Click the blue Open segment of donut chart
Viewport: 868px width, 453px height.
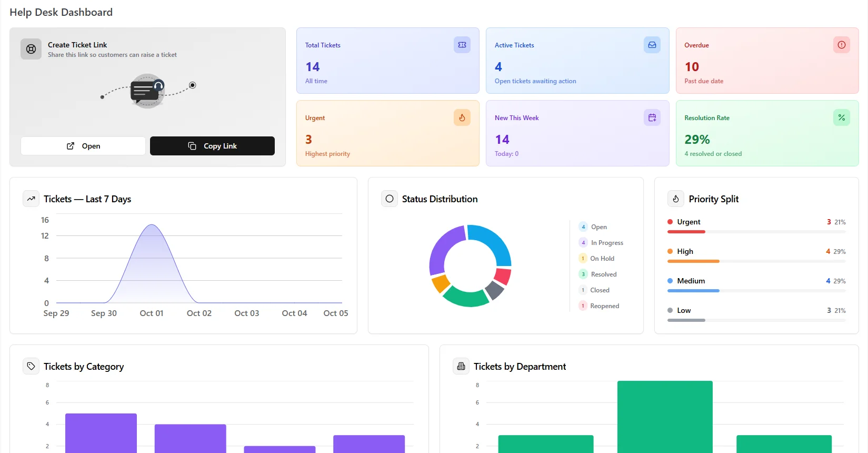coord(495,241)
